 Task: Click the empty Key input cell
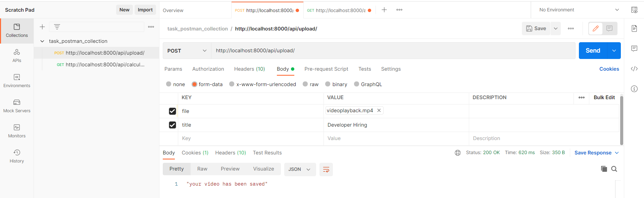point(251,138)
